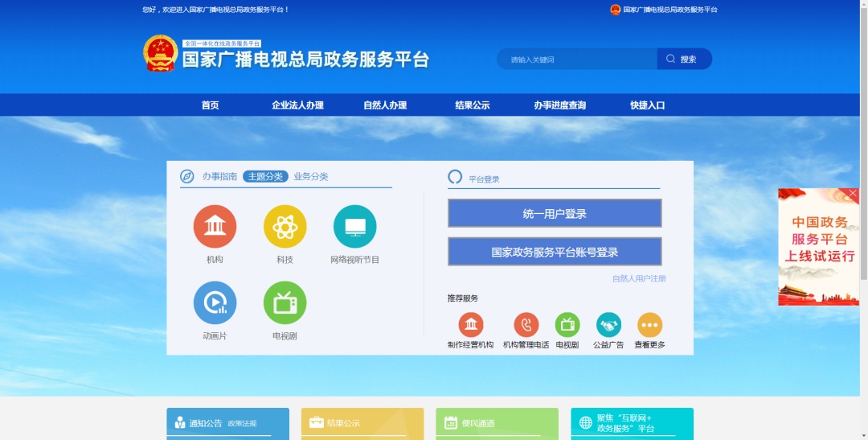
Task: Click the 查看更多 ellipsis icon
Action: [650, 325]
